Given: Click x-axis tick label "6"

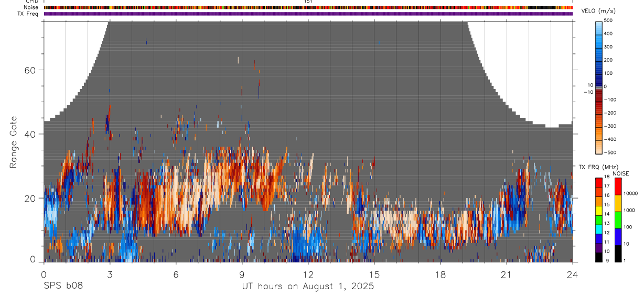Looking at the screenshot, I should 176,274.
